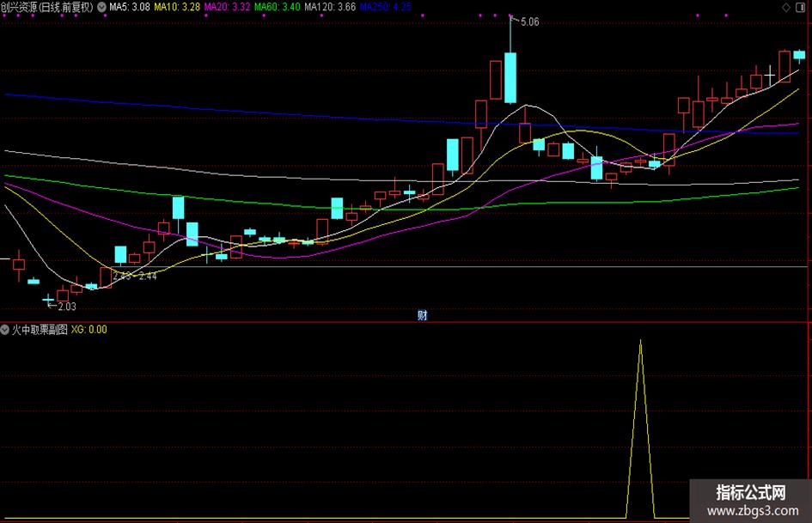Select the MA120: 3.66 moving average label
The height and width of the screenshot is (523, 812).
[x=330, y=7]
